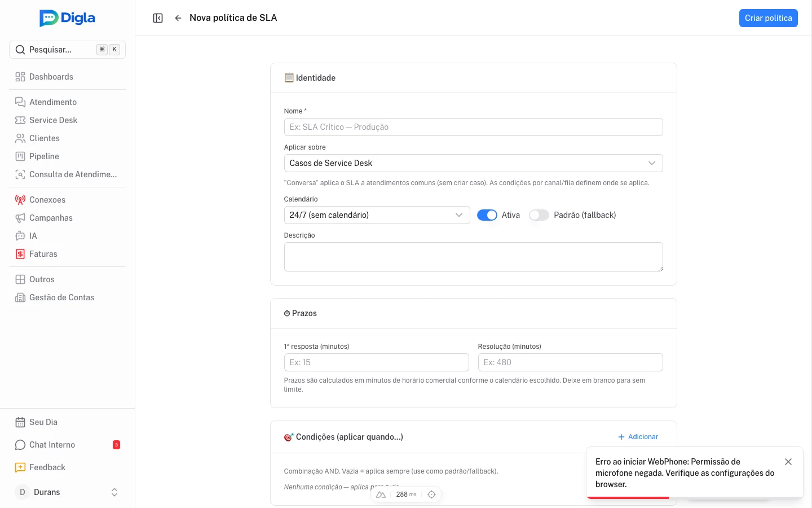Viewport: 812px width, 508px height.
Task: Click the Pesquisar search field
Action: [x=67, y=50]
